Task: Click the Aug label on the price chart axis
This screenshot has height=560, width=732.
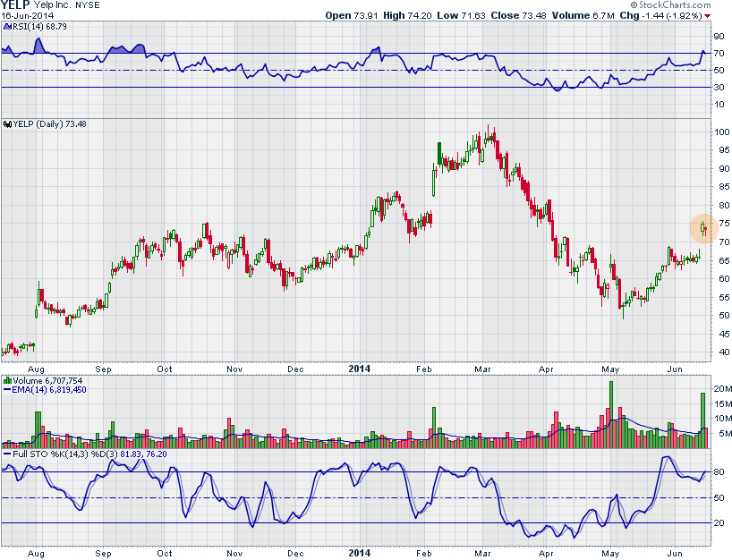Action: tap(36, 369)
